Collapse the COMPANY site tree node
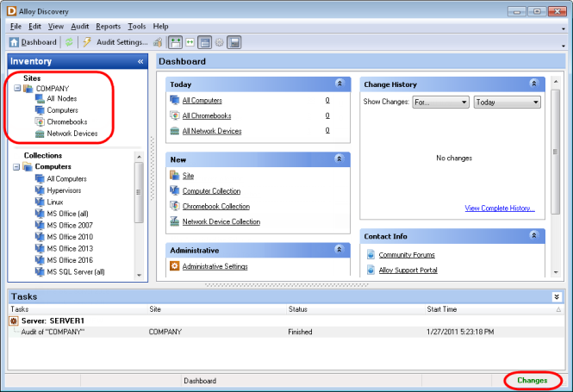Image resolution: width=573 pixels, height=392 pixels. coord(17,88)
